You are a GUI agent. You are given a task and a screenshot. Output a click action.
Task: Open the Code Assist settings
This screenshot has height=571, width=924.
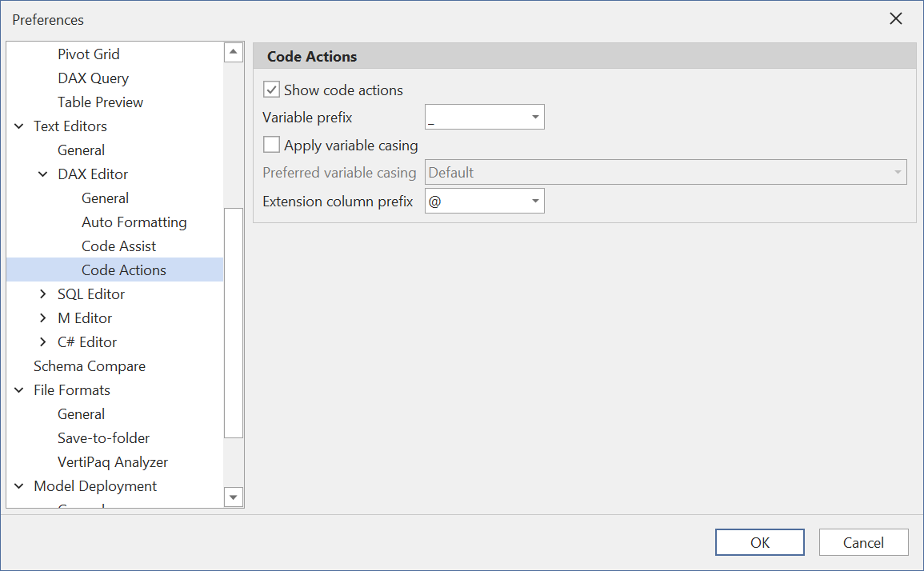118,246
